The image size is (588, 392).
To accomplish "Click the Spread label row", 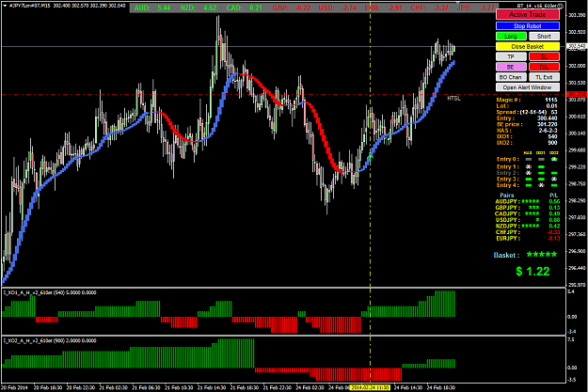I will [527, 112].
